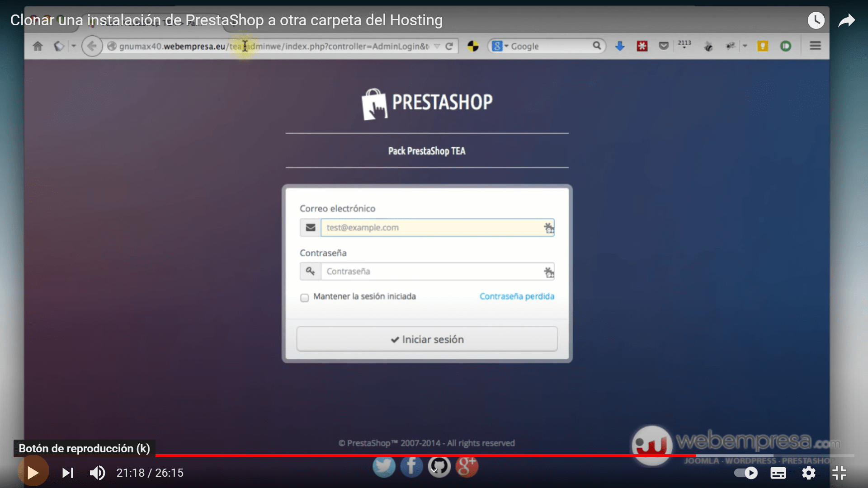Screen dimensions: 868x488
Task: Check Mantener la sesión iniciada
Action: coord(304,298)
